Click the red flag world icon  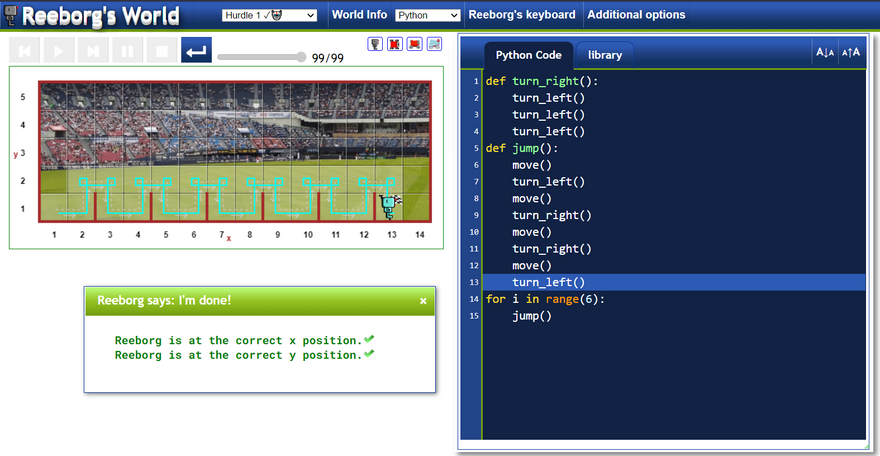[415, 44]
